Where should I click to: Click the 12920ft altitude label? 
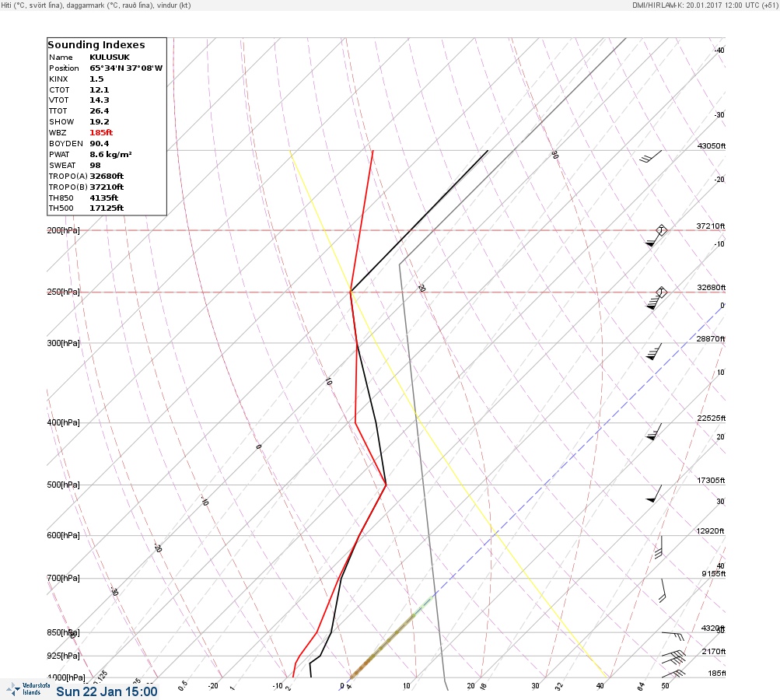pyautogui.click(x=710, y=531)
